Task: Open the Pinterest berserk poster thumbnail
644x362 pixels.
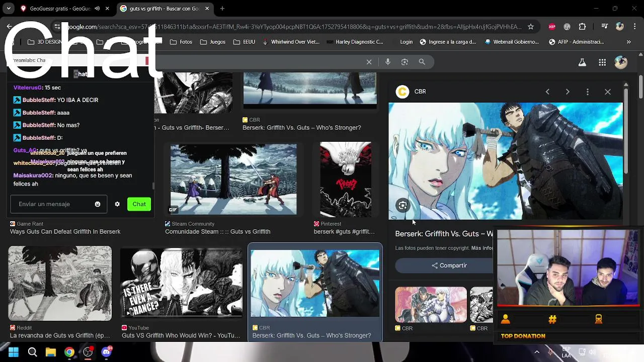Action: click(346, 179)
